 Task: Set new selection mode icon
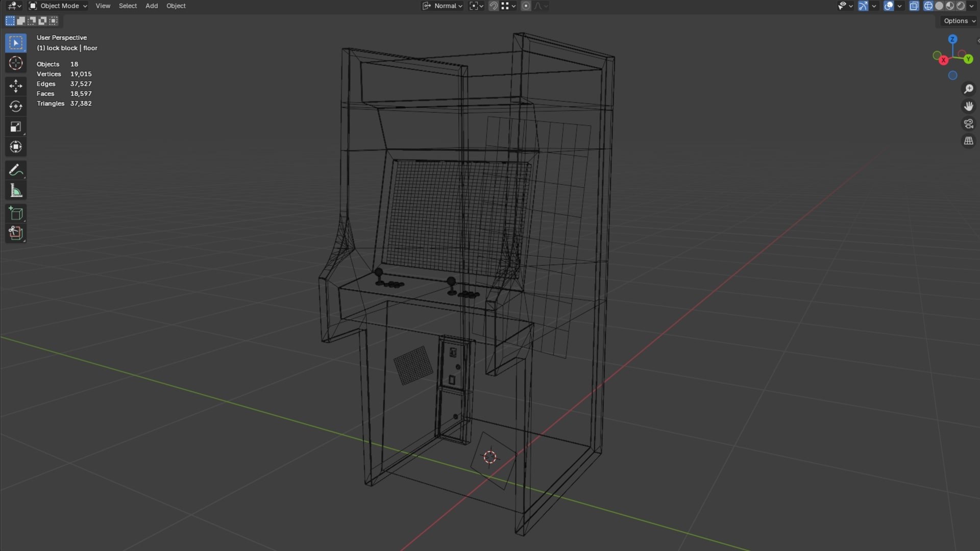point(10,21)
